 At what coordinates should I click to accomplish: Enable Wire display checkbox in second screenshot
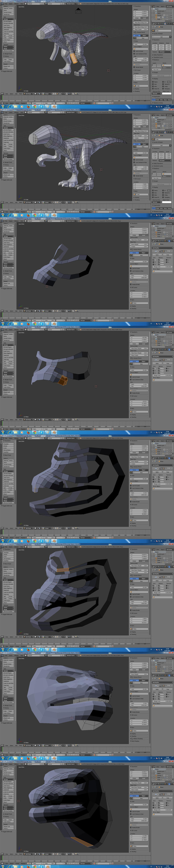click(x=153, y=195)
